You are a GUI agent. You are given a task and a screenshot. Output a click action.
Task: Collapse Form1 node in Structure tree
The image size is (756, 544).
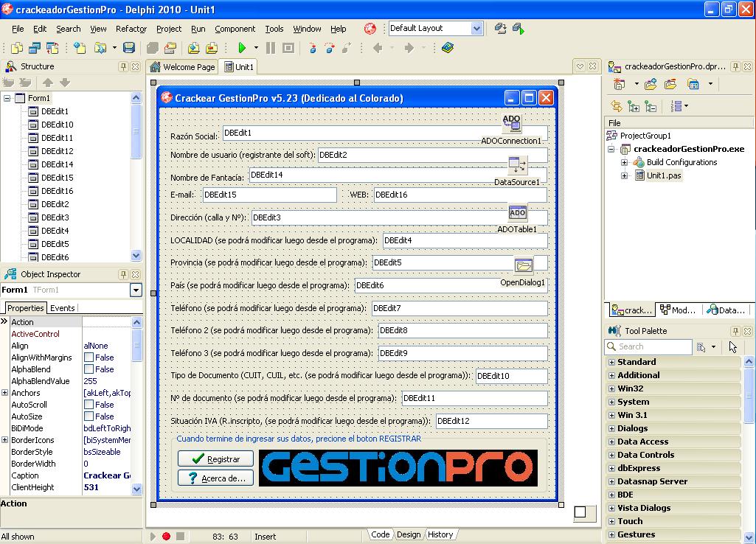point(7,98)
